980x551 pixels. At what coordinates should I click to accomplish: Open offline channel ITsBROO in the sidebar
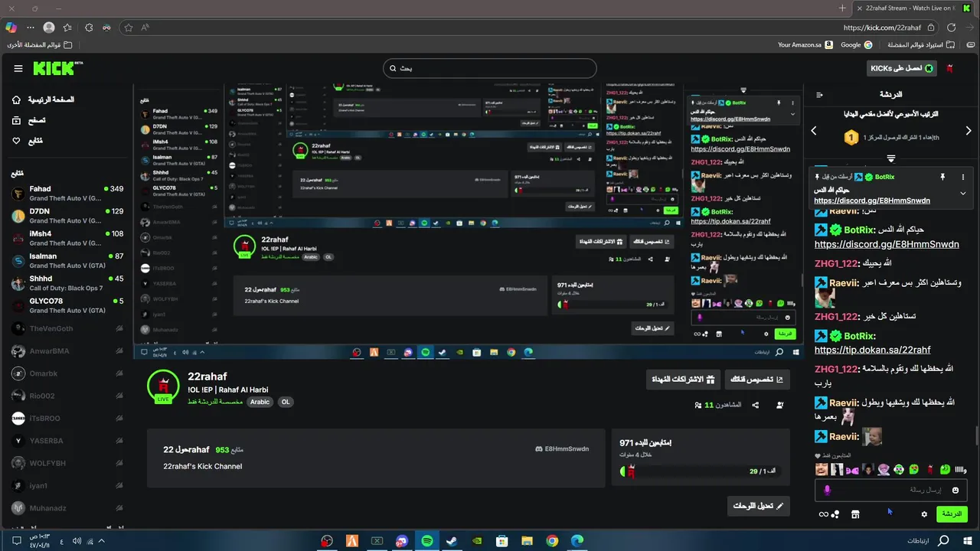click(67, 418)
